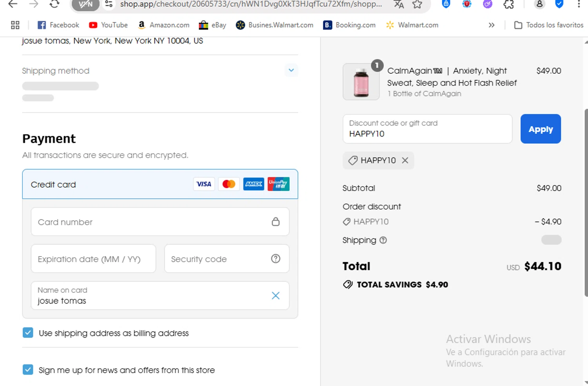Click the TOTAL SAVINGS $4.90 text
The image size is (588, 386).
click(x=402, y=284)
